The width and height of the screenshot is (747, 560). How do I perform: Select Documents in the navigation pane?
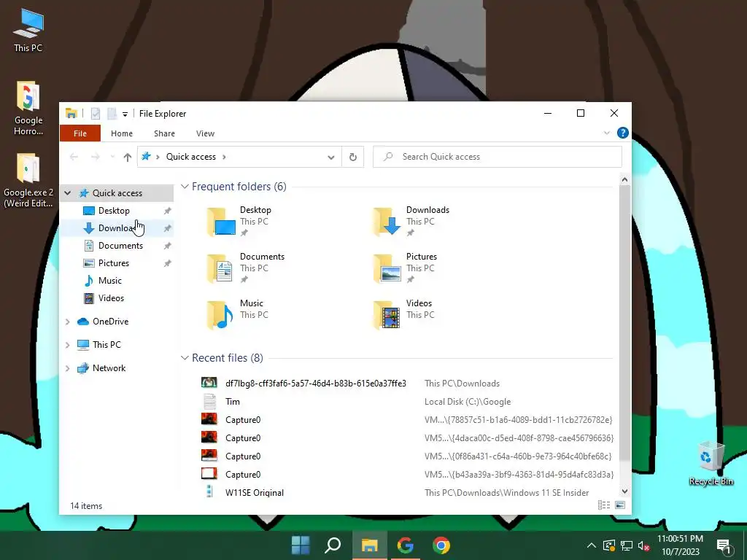(120, 246)
